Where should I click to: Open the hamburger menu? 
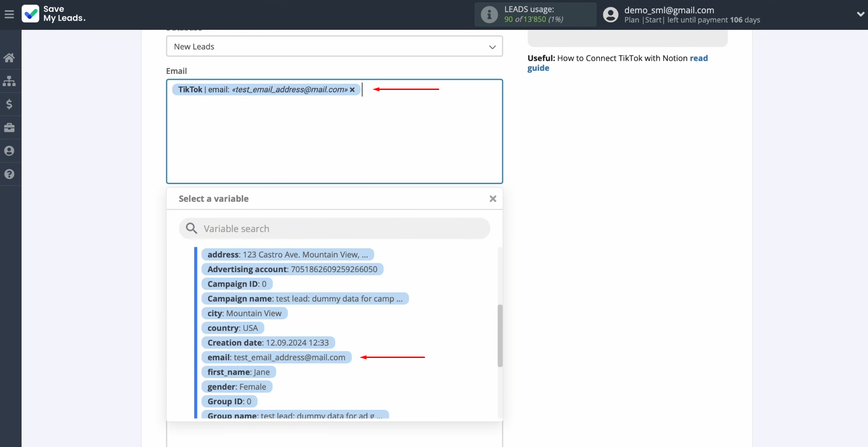[x=9, y=15]
